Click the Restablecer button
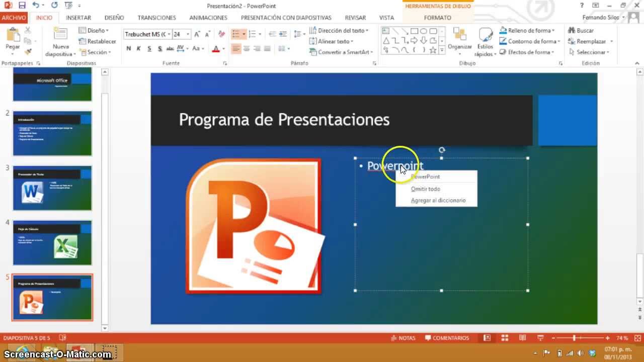 98,41
